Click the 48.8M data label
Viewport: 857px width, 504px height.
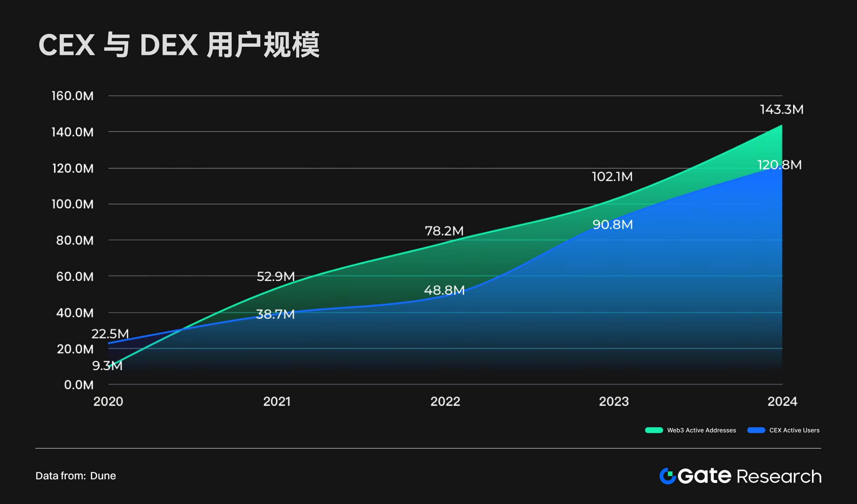[444, 290]
